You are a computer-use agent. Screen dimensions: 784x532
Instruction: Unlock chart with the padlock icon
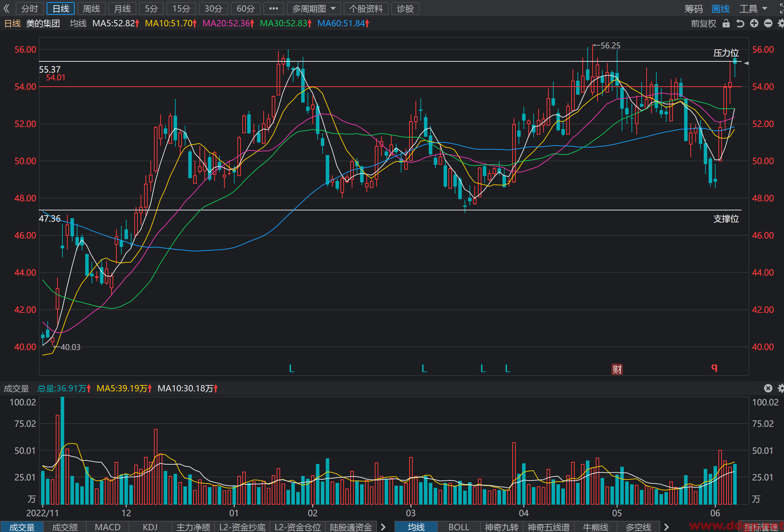(726, 23)
